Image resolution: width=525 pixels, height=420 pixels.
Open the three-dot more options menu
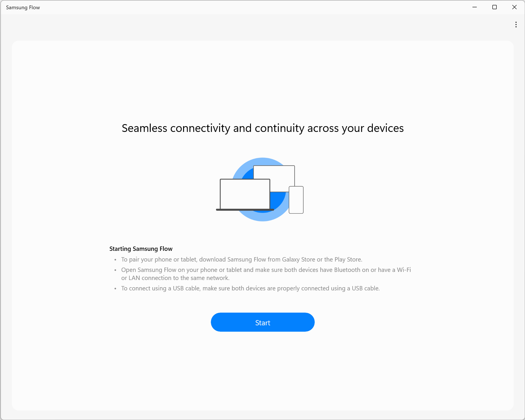click(x=516, y=25)
